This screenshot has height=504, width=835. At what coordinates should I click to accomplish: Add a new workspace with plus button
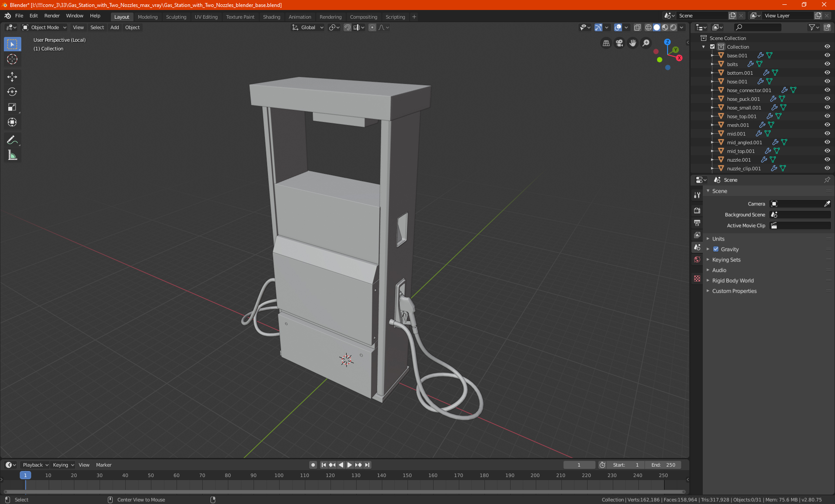[x=414, y=17]
